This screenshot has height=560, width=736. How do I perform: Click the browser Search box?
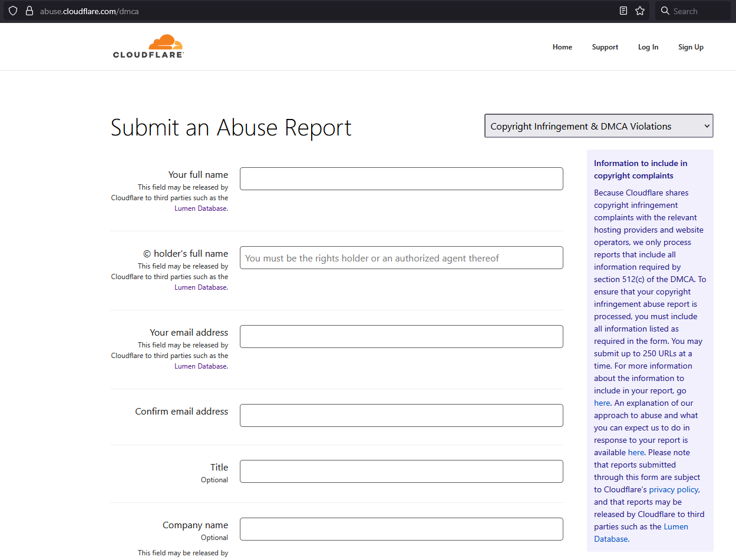[x=692, y=11]
